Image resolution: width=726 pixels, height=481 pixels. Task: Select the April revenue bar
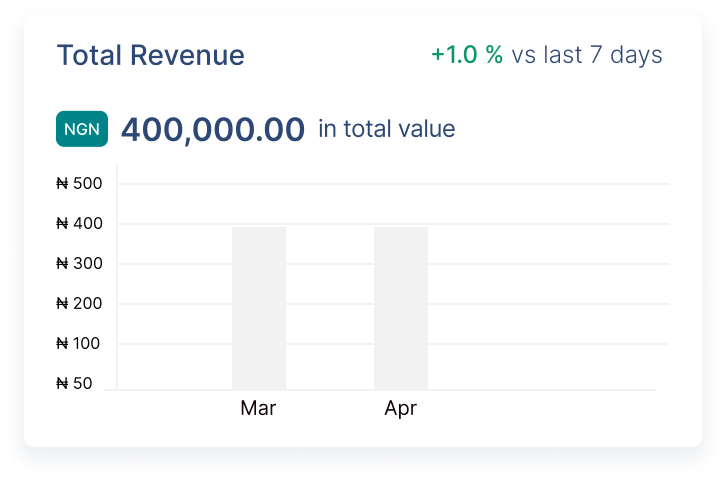click(x=401, y=308)
